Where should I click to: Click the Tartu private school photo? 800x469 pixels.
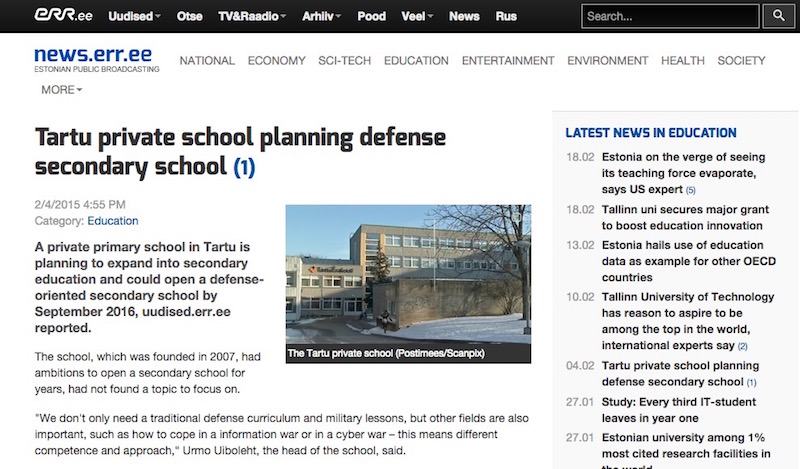[x=408, y=274]
